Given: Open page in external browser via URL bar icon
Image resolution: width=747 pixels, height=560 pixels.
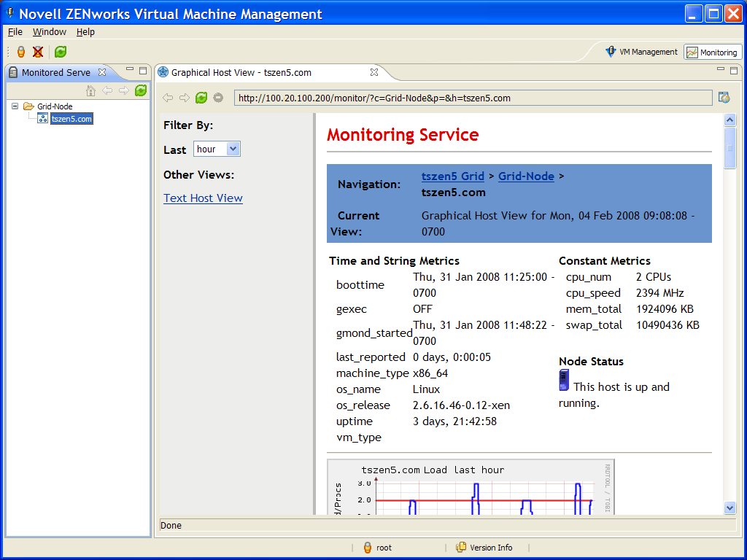Looking at the screenshot, I should [723, 96].
